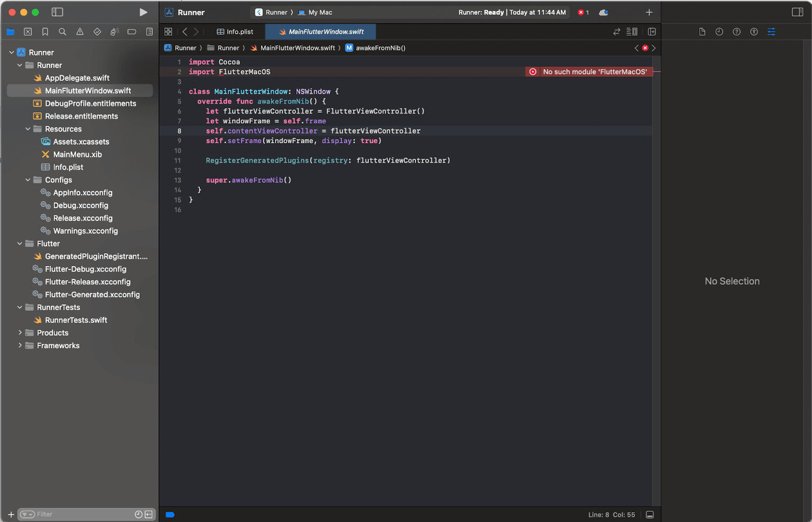Open RunnerTests.swift file

tap(76, 320)
